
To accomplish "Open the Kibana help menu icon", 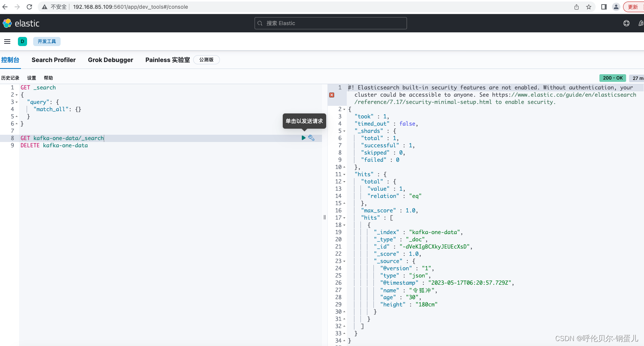I will pyautogui.click(x=626, y=23).
